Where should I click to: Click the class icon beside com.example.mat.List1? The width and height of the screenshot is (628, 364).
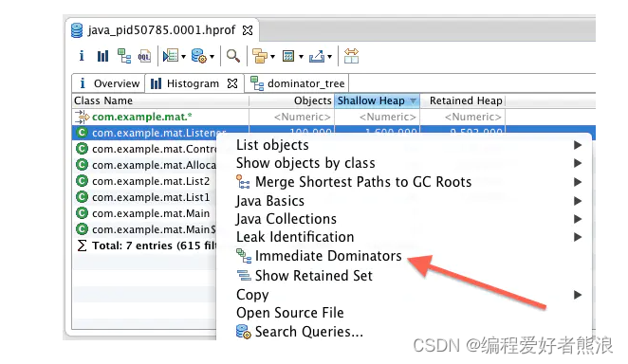point(82,197)
